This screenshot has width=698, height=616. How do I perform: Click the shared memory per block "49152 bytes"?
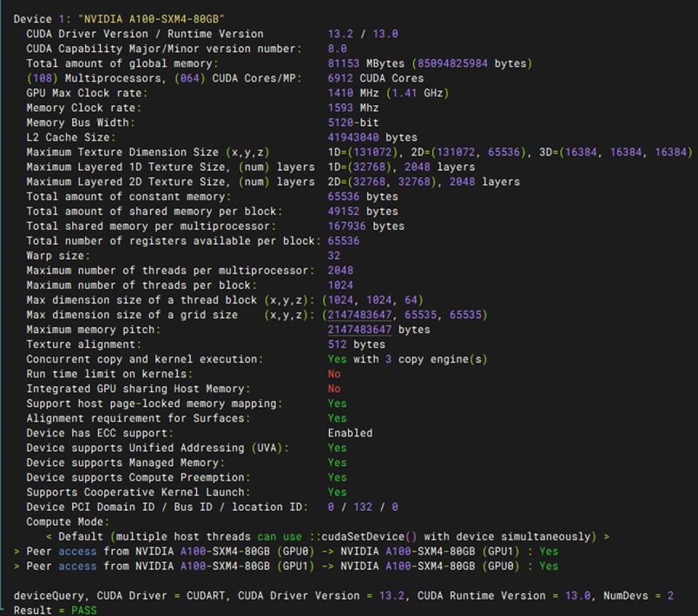pos(363,211)
